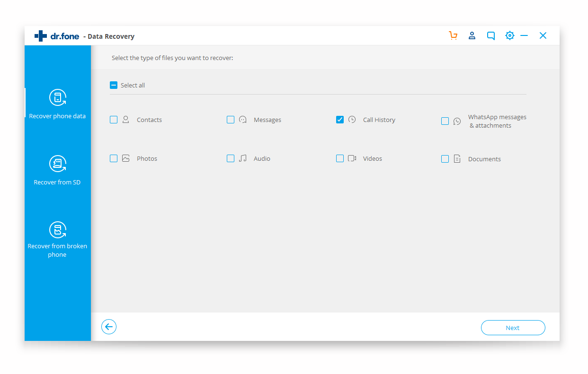Click the Documents file icon

coord(457,159)
